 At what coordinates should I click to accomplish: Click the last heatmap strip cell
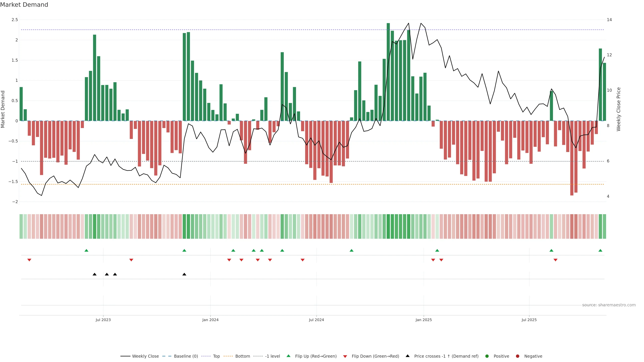(x=604, y=226)
